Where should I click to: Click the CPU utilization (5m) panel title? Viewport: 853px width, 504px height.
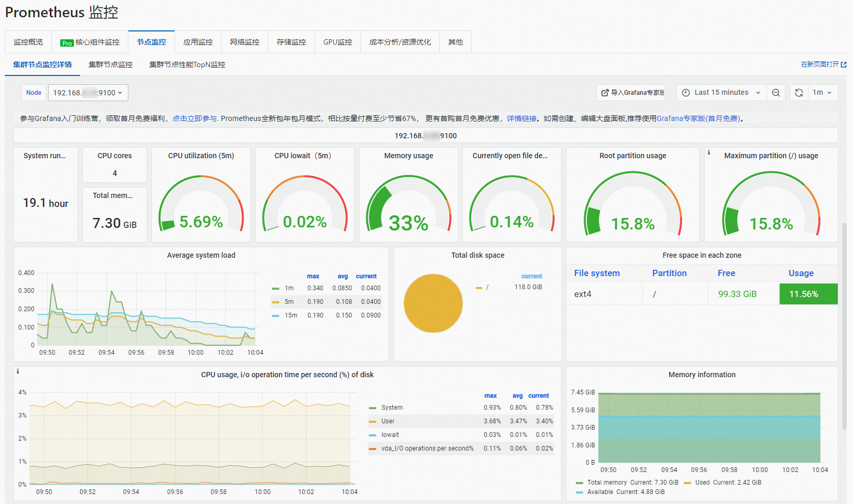(201, 156)
